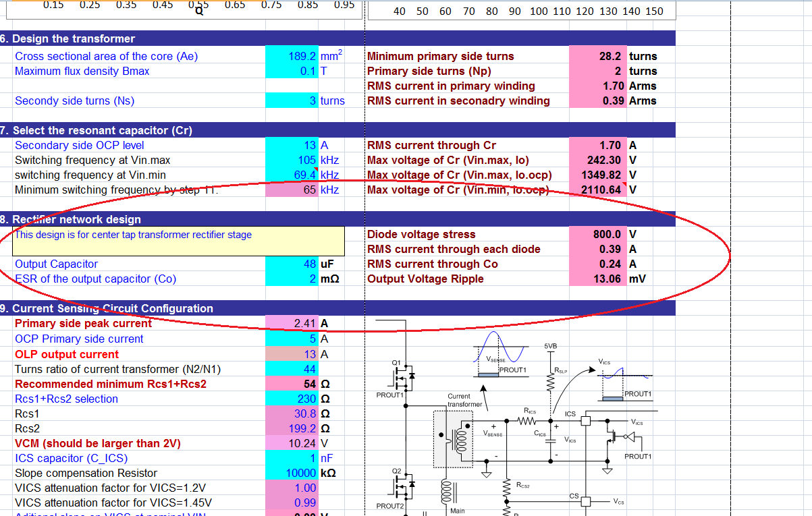Select the Secondary side OCP level value 13
Viewport: 812px width, 516px height.
click(x=292, y=146)
